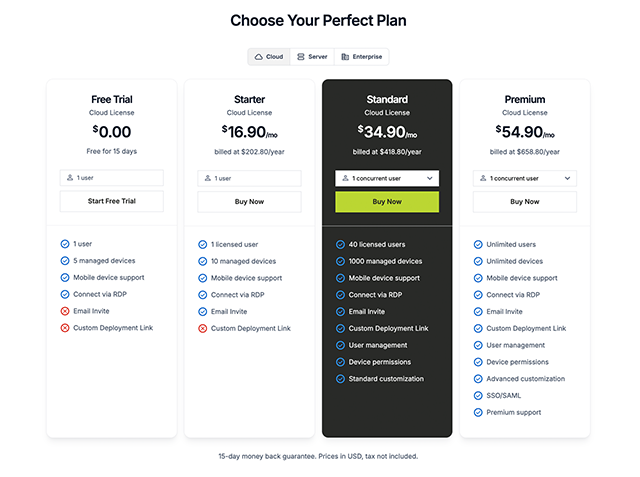Click the chevron arrow in Standard user selector
The height and width of the screenshot is (477, 640).
pyautogui.click(x=430, y=178)
